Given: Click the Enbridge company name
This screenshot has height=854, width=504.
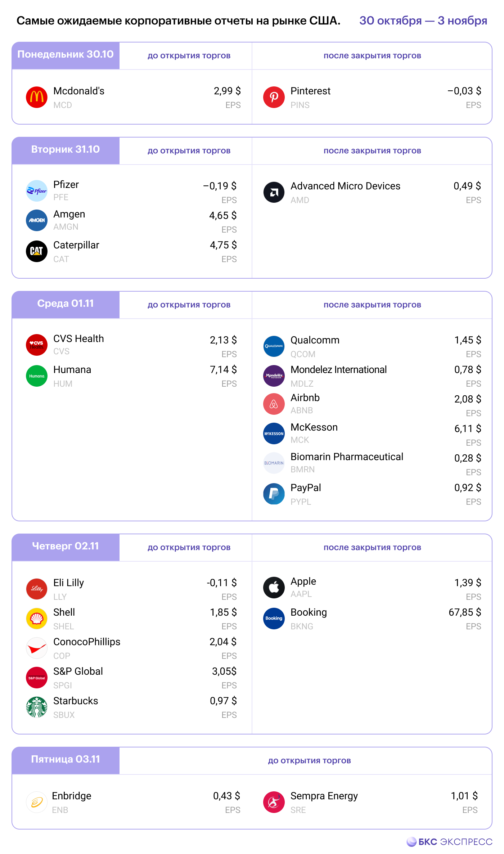Looking at the screenshot, I should 72,796.
